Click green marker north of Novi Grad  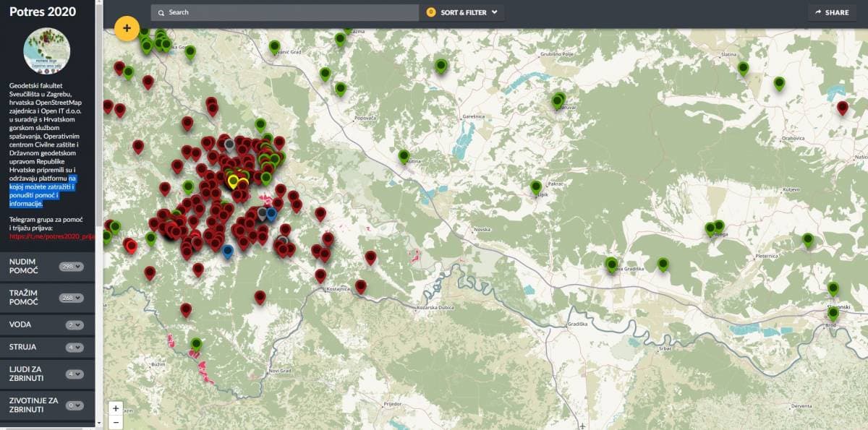196,344
